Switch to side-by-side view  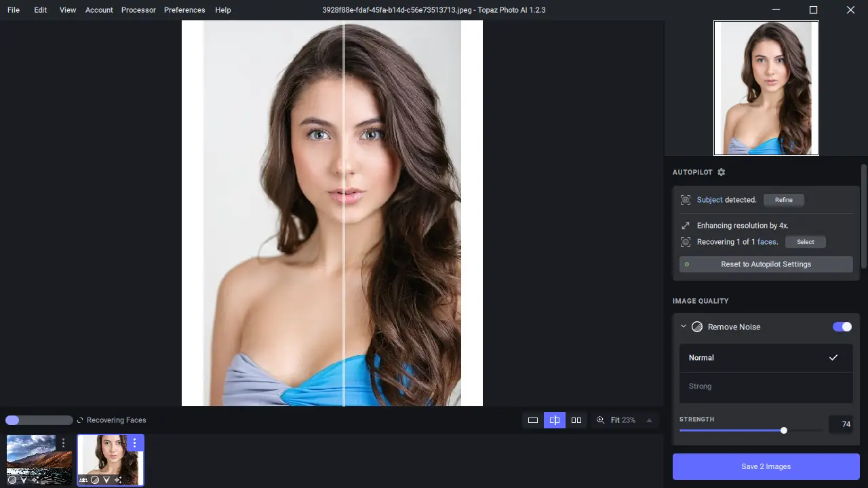coord(576,420)
